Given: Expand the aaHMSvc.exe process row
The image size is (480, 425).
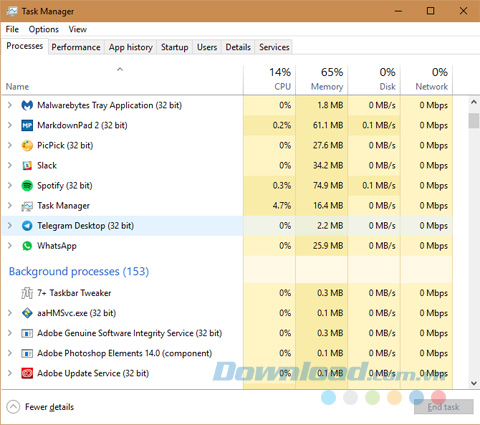Looking at the screenshot, I should pos(10,313).
